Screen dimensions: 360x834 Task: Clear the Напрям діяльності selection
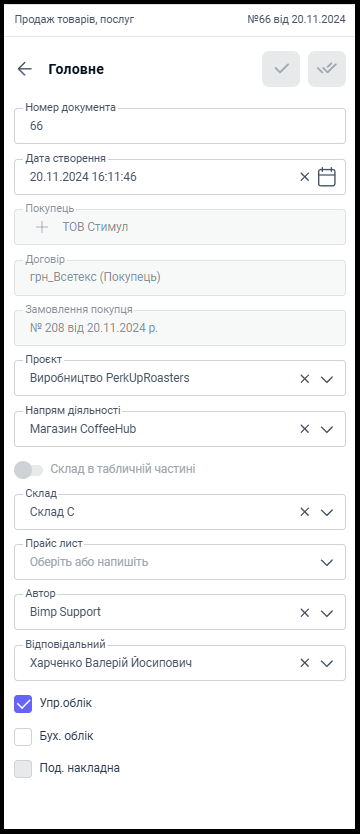(x=305, y=429)
